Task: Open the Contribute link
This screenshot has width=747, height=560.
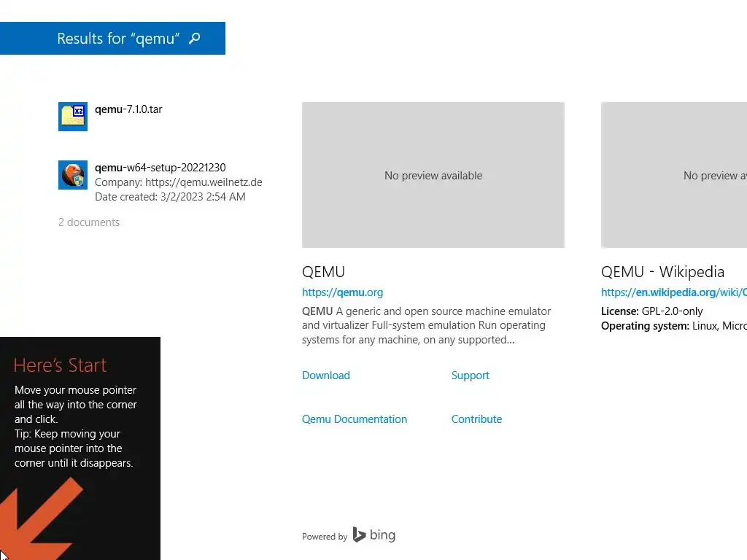Action: 477,419
